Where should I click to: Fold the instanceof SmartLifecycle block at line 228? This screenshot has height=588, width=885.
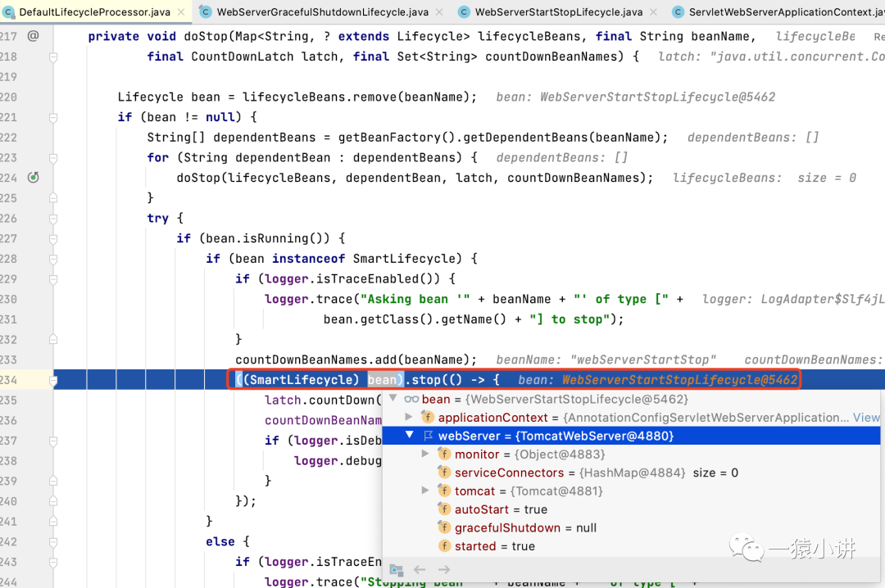tap(53, 259)
